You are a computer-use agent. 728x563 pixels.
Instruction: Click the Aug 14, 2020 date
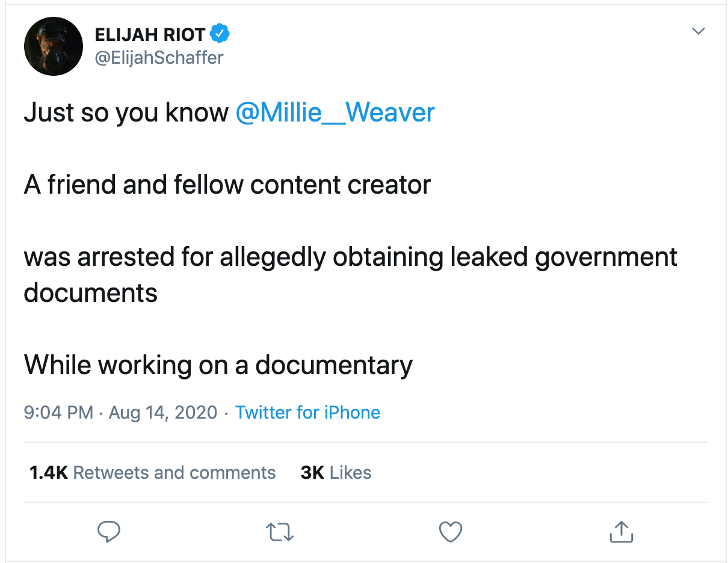point(162,413)
